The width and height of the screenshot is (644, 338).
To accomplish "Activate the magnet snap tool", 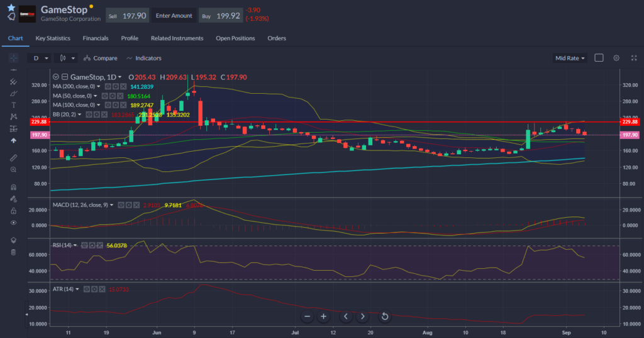I will tap(13, 187).
